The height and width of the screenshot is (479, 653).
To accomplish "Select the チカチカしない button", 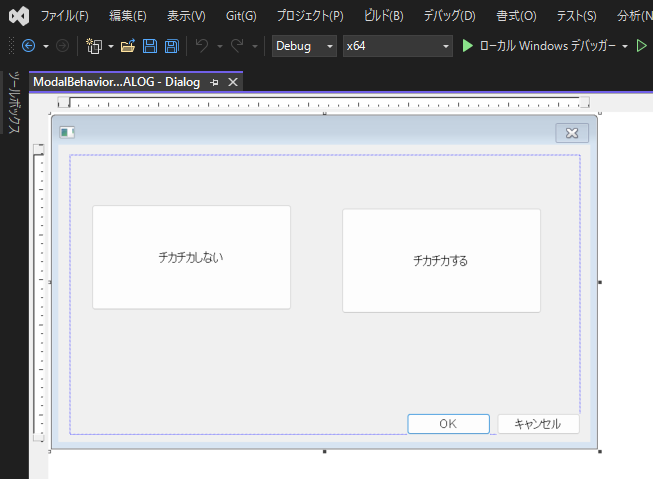I will pos(191,257).
